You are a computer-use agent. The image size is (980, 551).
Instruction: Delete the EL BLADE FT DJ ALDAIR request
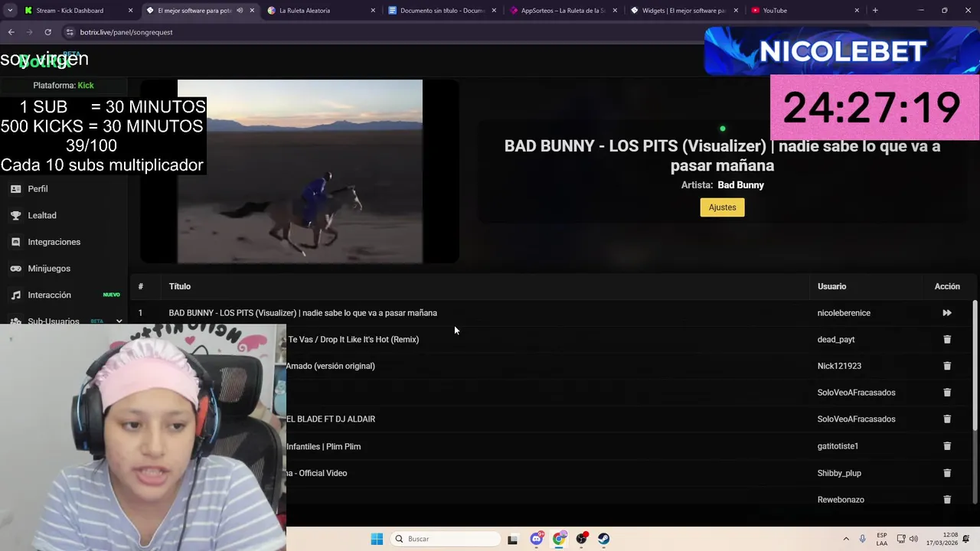[947, 419]
